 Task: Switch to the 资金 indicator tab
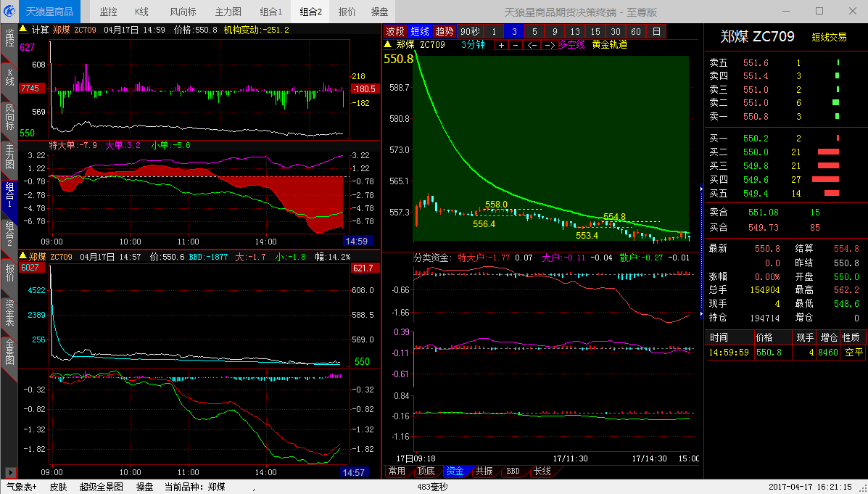[x=455, y=472]
